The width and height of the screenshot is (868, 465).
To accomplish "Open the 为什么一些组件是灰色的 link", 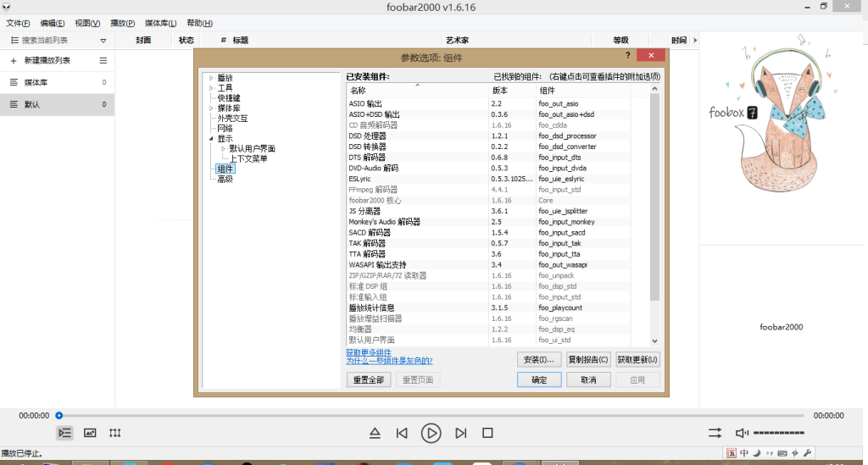I will point(389,361).
